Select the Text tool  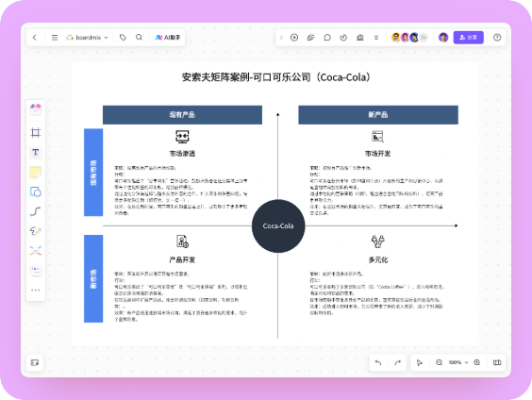(x=35, y=152)
